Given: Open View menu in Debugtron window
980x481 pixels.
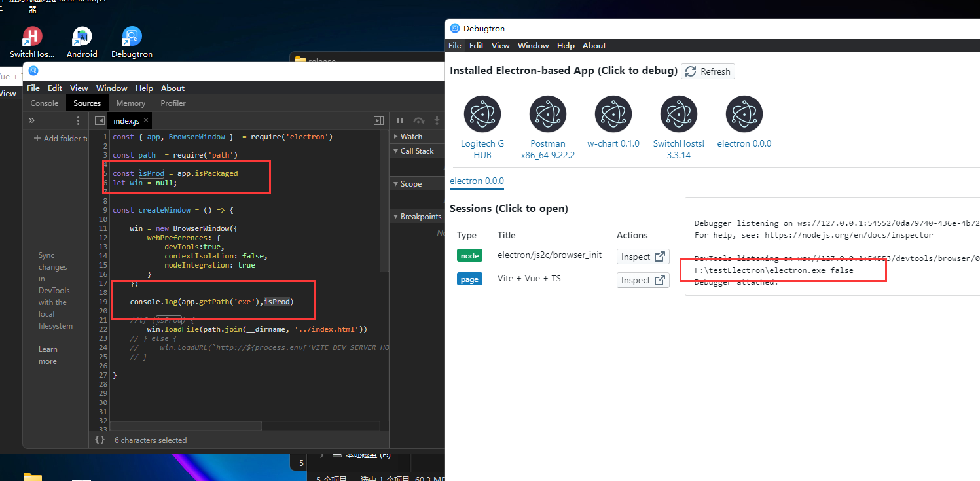Looking at the screenshot, I should [x=501, y=45].
